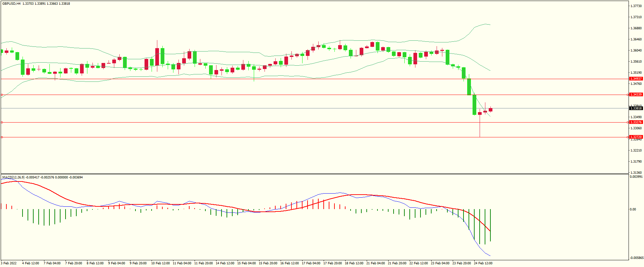Viewport: 644px width, 267px height.
Task: Select the MACD(12,26,9) indicator label
Action: pyautogui.click(x=13, y=177)
